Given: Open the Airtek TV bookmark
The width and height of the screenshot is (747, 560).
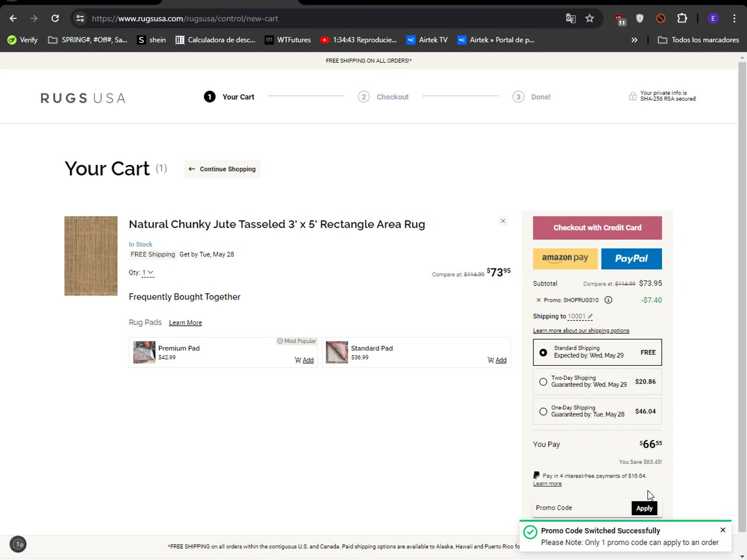Looking at the screenshot, I should click(x=427, y=40).
